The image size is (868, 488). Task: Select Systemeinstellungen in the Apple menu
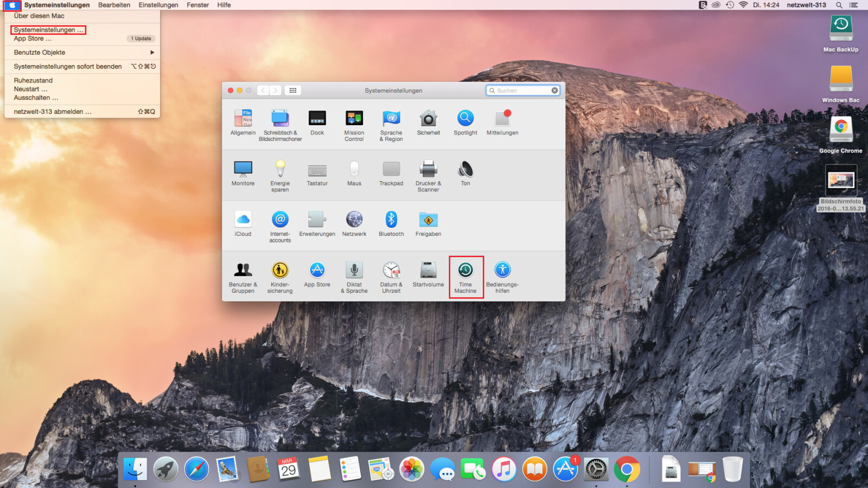click(x=48, y=30)
